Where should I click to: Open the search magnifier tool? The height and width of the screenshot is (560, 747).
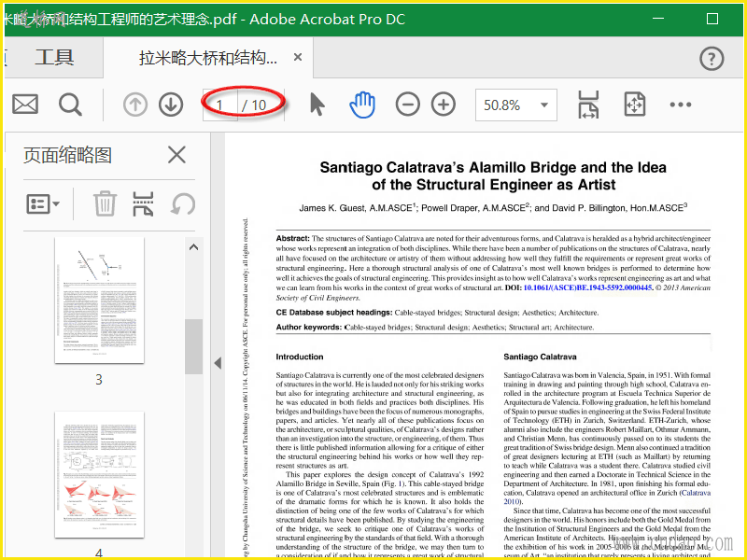(70, 105)
